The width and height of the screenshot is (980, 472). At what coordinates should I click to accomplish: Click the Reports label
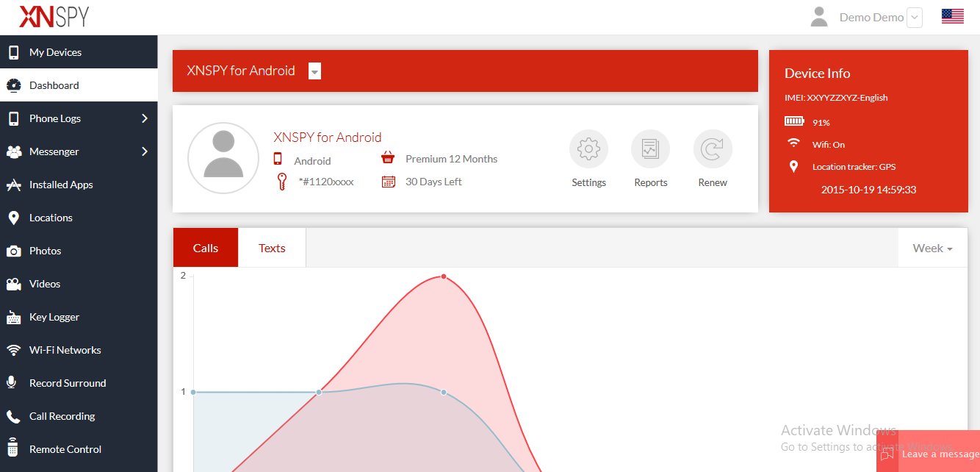pyautogui.click(x=651, y=182)
